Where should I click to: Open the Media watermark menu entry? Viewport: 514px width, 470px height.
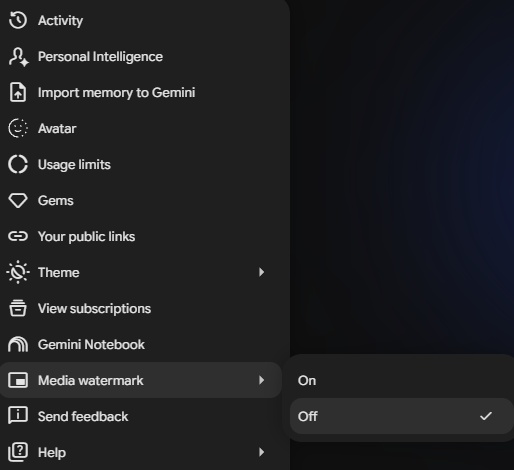pyautogui.click(x=141, y=380)
